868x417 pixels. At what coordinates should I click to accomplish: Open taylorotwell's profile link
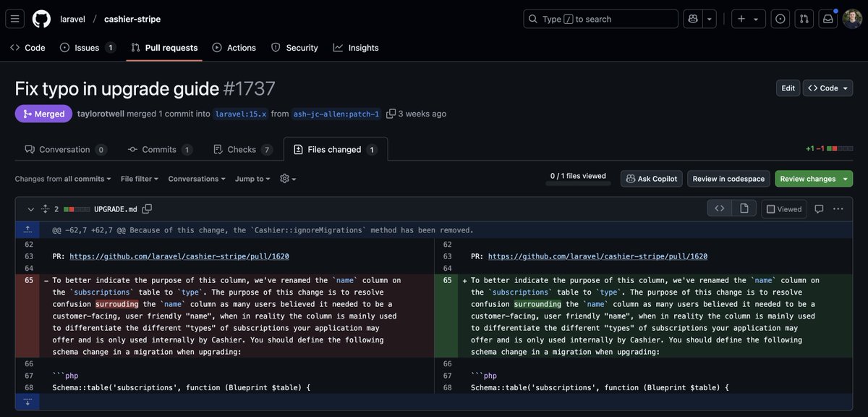click(101, 114)
